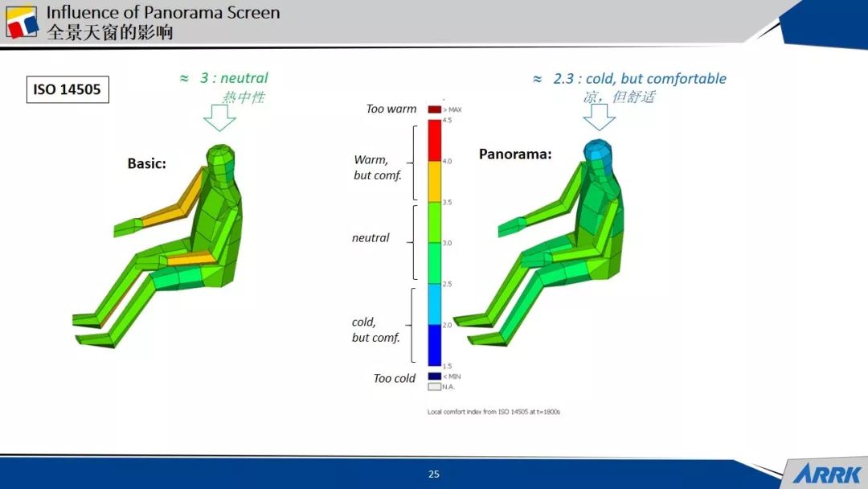Pick the cyan segment of the comfort scale
This screenshot has height=489, width=868.
click(434, 303)
